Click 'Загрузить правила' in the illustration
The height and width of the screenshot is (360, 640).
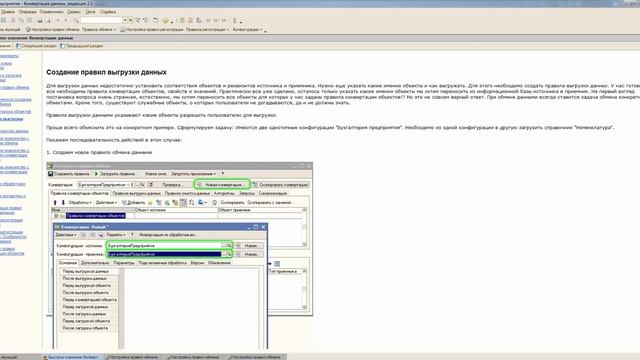pyautogui.click(x=115, y=174)
